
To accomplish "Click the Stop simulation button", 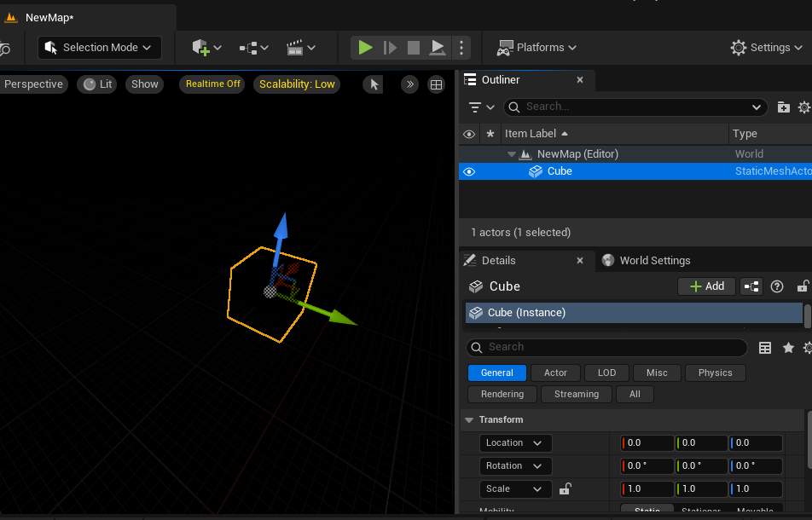I will [413, 48].
